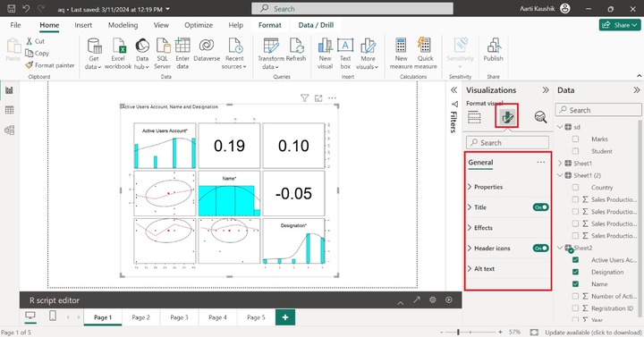
Task: Select the Format visual paintbrush icon
Action: [x=507, y=116]
